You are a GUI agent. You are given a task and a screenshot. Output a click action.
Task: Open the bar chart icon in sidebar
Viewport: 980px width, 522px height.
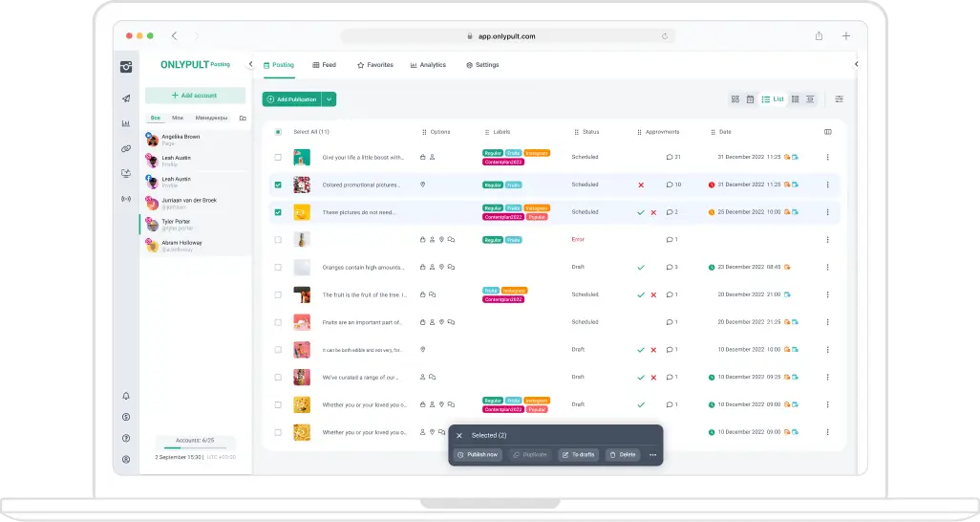point(126,123)
